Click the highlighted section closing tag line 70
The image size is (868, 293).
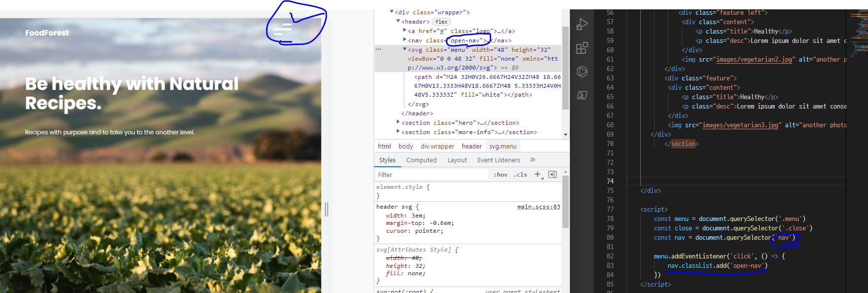tap(682, 144)
